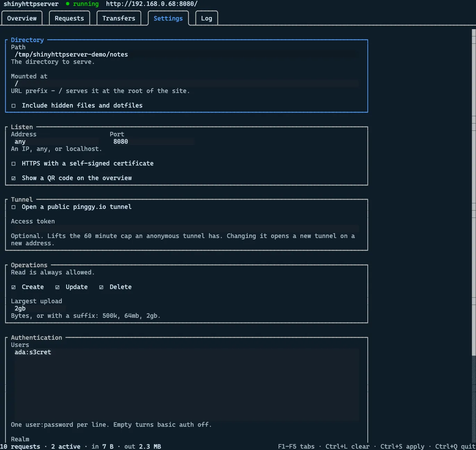Enable Include hidden files and dotfiles
Screen dimensions: 476x450
[x=77, y=105]
